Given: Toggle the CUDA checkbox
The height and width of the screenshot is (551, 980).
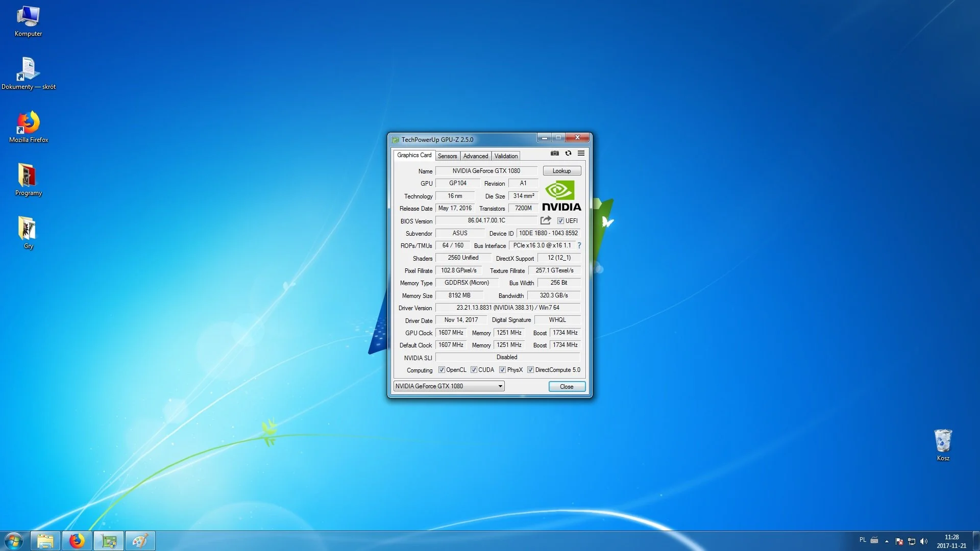Looking at the screenshot, I should [x=474, y=370].
